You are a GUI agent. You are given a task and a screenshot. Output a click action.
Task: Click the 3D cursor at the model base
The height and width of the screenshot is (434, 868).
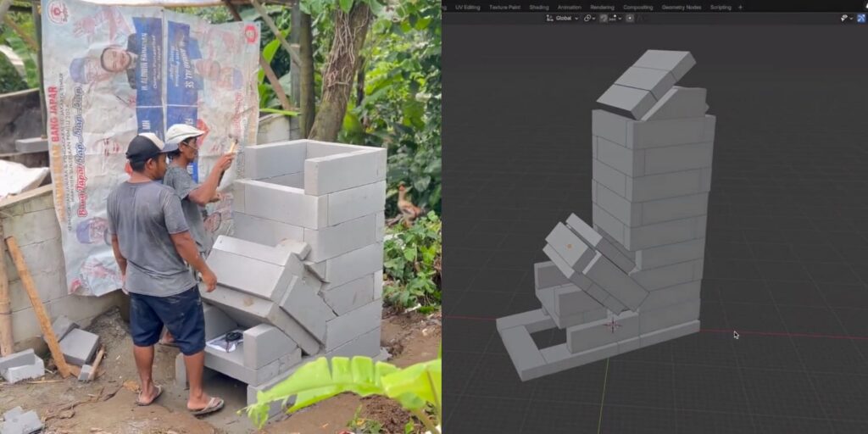[612, 325]
